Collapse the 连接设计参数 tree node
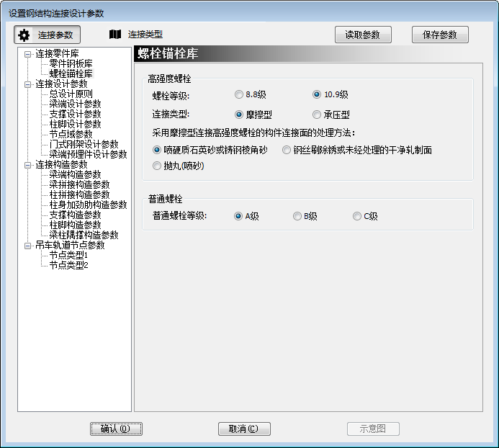The width and height of the screenshot is (499, 448). 28,84
